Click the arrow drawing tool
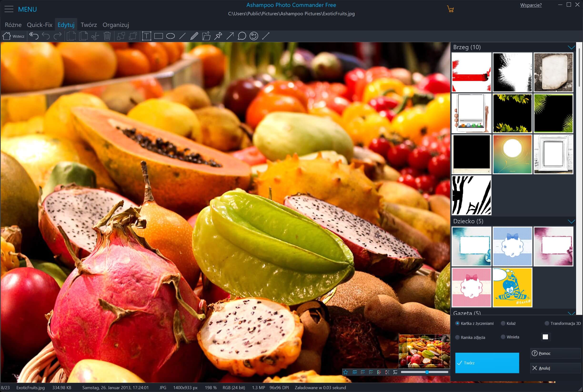 (230, 36)
